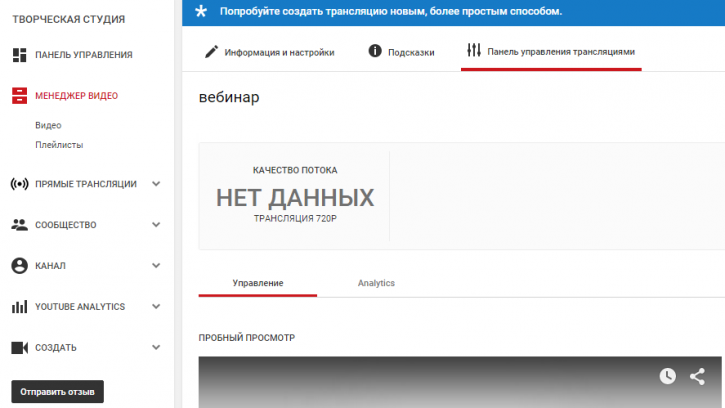725x408 pixels.
Task: Click the Community people icon
Action: (19, 225)
